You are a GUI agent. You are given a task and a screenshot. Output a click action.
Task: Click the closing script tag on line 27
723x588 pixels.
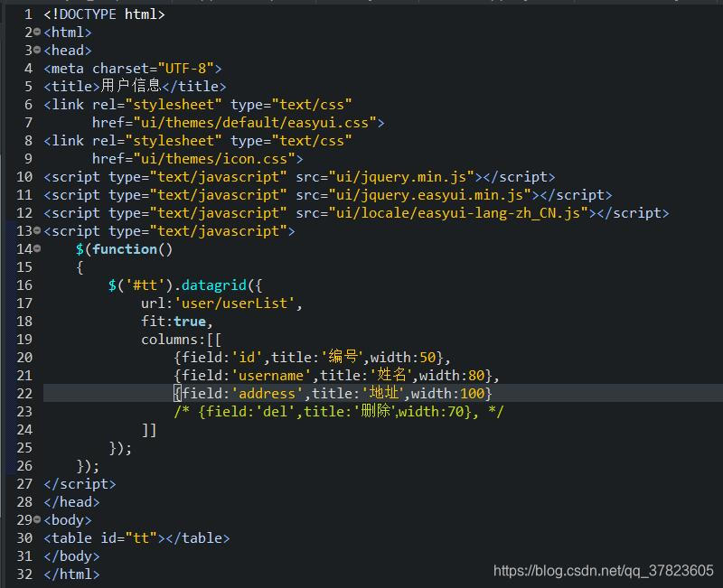coord(80,484)
